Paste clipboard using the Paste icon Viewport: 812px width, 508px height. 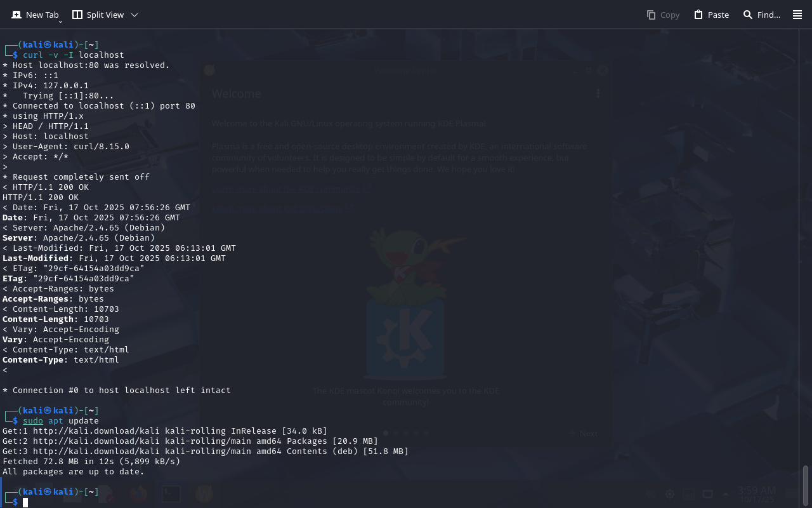711,15
